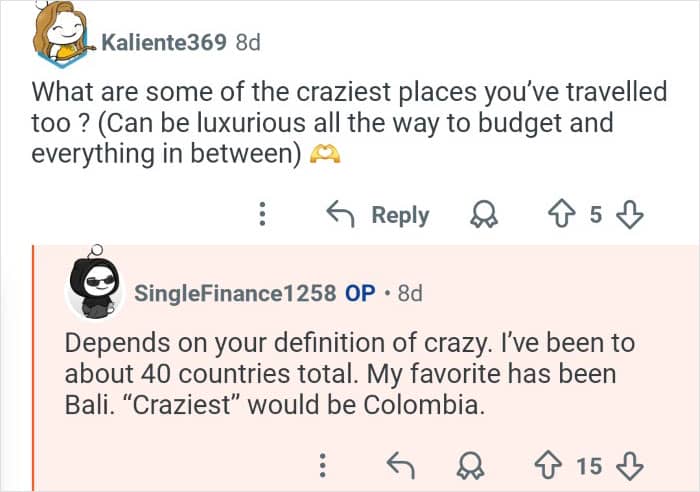Open SingleFinance1258's sunglasses avatar
This screenshot has width=700, height=492.
(96, 291)
